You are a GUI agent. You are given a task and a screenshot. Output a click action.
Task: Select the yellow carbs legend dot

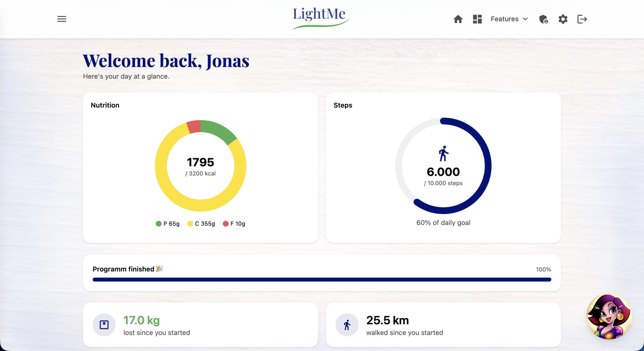[x=190, y=224]
